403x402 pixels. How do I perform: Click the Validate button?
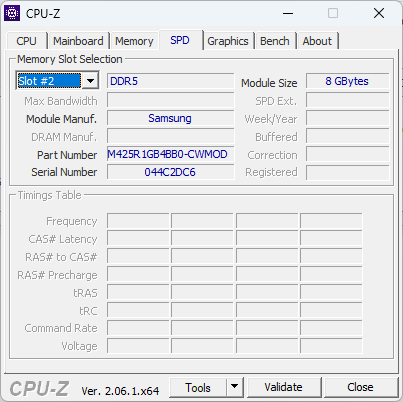click(x=284, y=387)
